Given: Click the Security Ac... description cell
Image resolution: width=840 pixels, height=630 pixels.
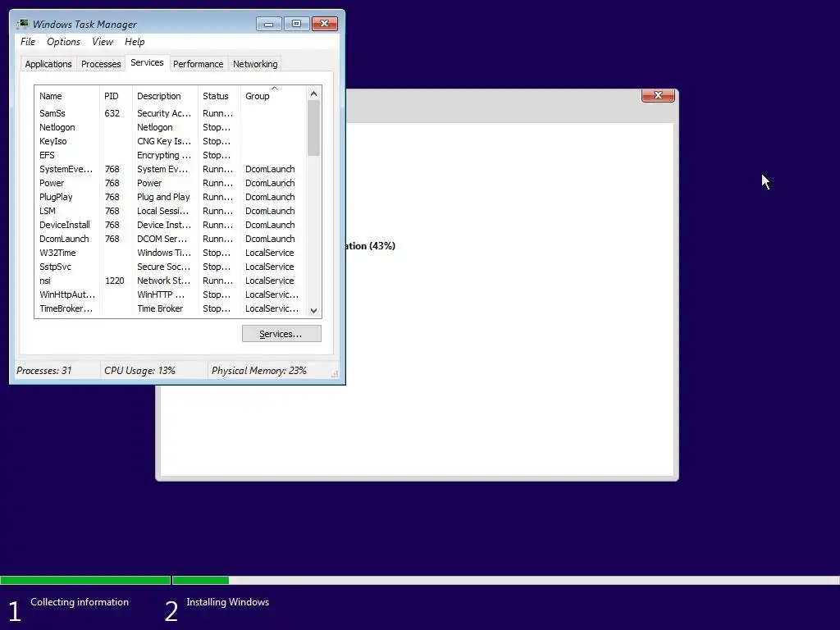Looking at the screenshot, I should tap(164, 113).
